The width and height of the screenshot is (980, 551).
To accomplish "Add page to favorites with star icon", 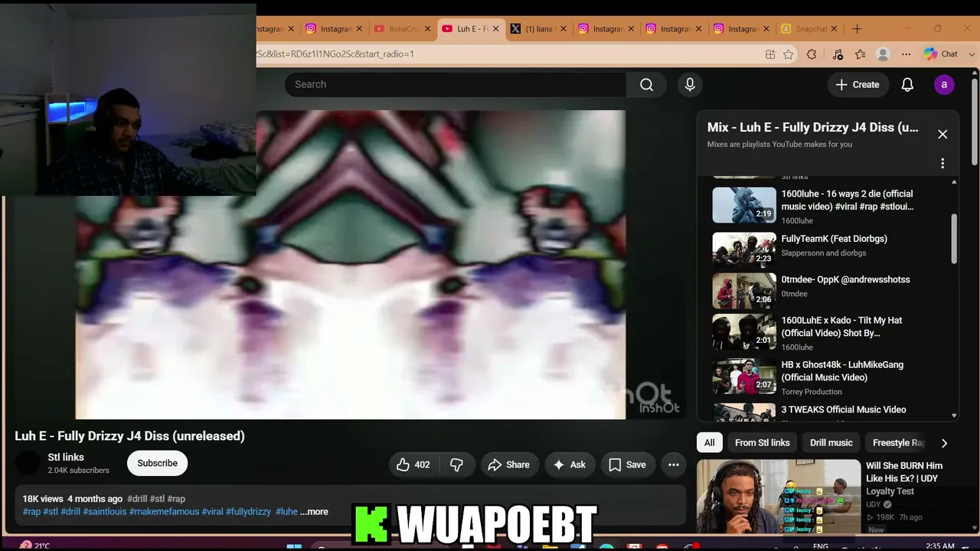I will click(788, 54).
